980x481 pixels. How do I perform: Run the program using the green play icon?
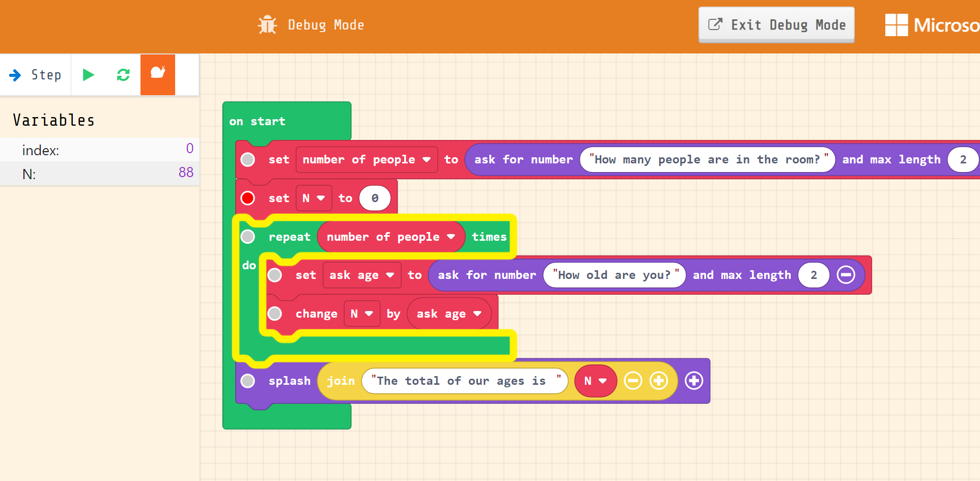pyautogui.click(x=88, y=75)
